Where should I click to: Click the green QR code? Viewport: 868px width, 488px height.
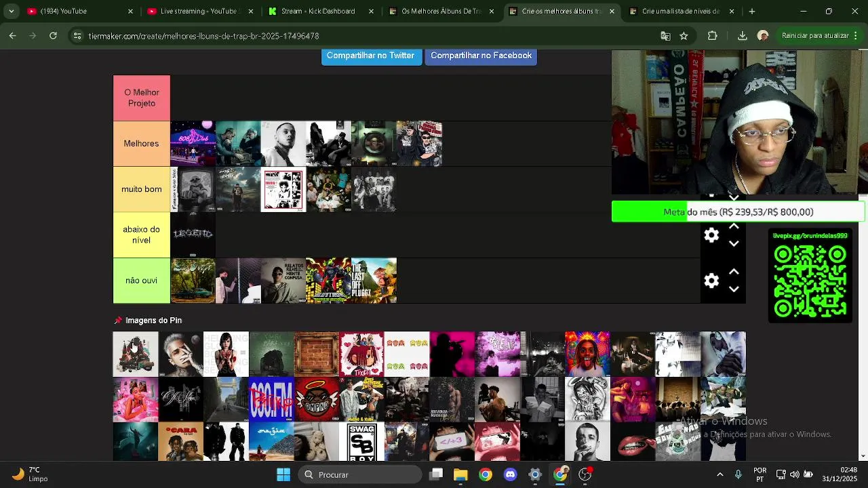coord(810,281)
